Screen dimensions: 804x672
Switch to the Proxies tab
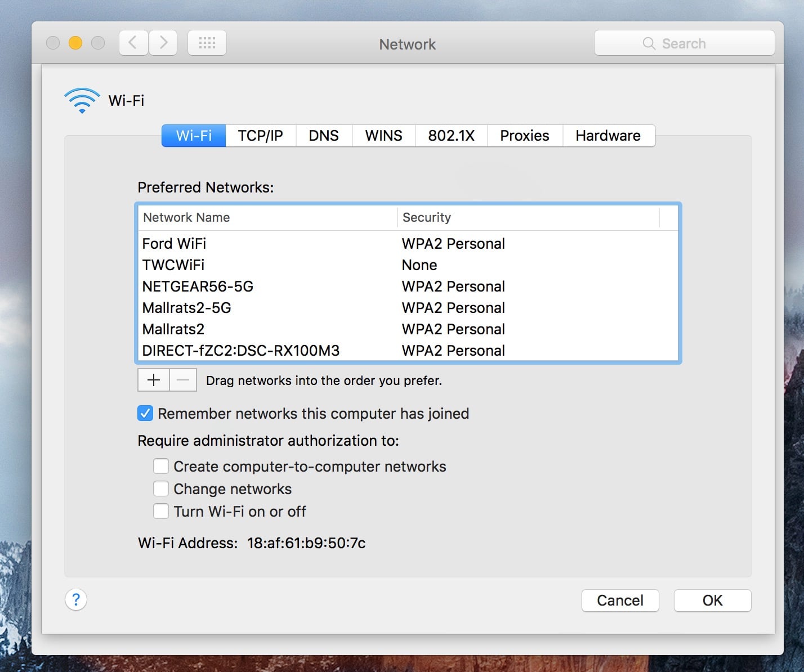[524, 136]
